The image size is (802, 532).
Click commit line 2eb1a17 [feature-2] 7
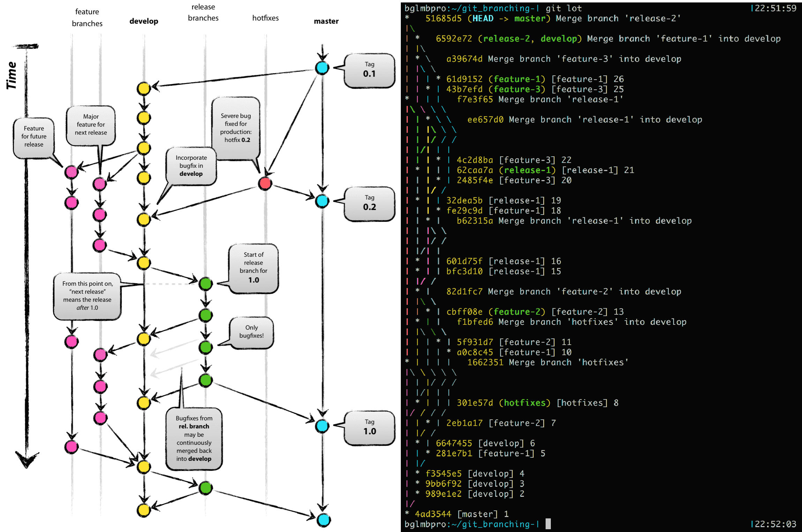pyautogui.click(x=501, y=423)
